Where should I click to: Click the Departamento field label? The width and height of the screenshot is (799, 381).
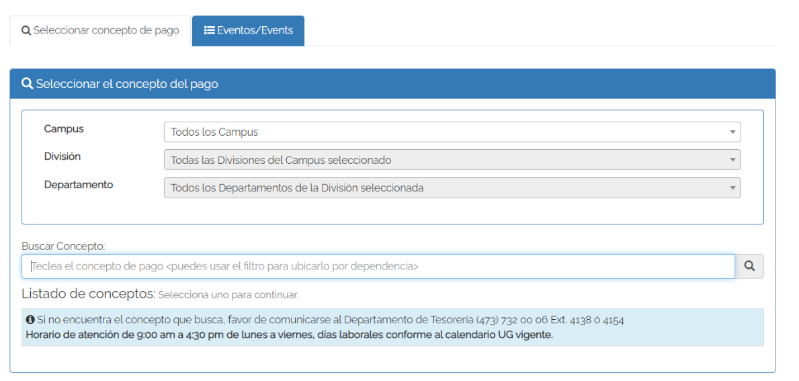[x=78, y=184]
